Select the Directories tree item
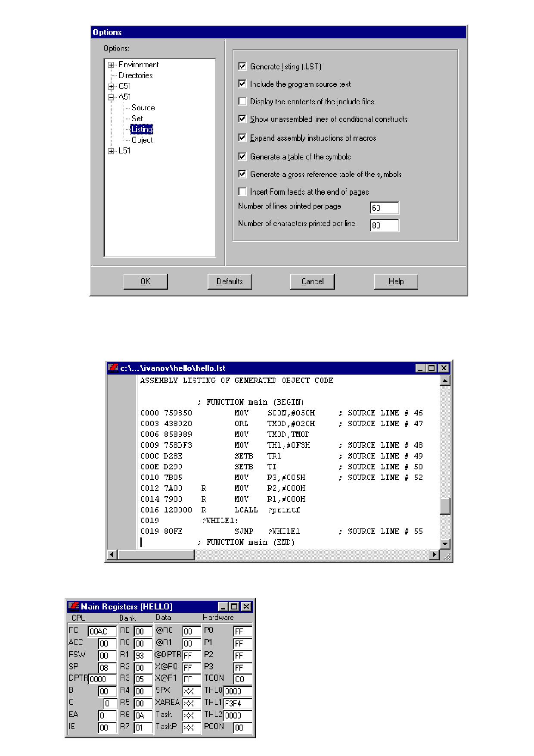The image size is (534, 756). point(136,75)
